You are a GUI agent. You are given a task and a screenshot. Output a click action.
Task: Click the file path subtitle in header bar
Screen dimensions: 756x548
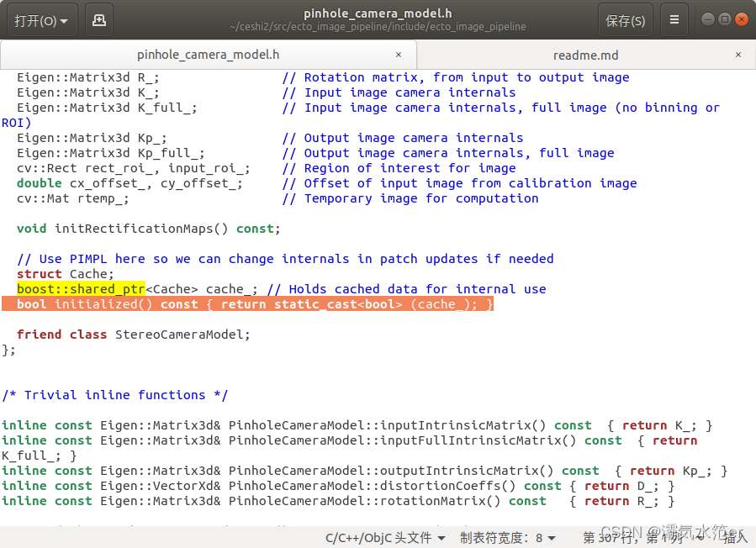pos(378,27)
